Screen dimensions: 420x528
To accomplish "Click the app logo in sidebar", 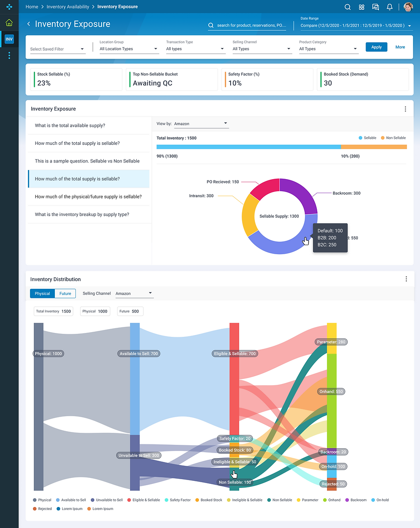I will [9, 7].
